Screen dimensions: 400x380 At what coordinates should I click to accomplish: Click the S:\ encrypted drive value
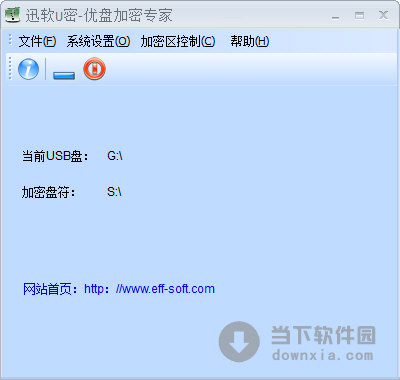[x=114, y=192]
